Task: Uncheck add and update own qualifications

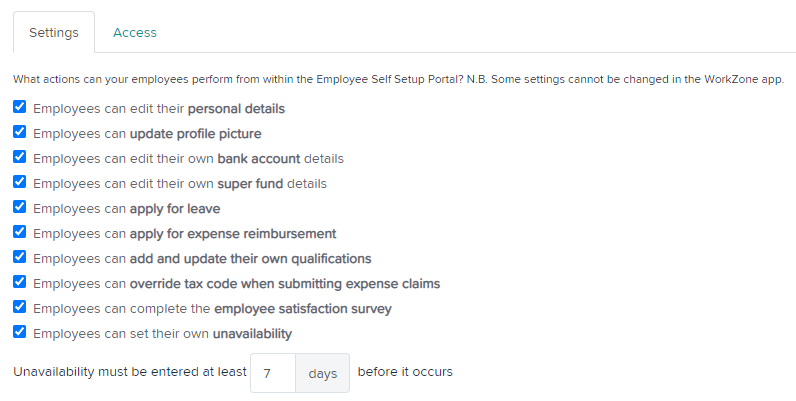Action: coord(20,257)
